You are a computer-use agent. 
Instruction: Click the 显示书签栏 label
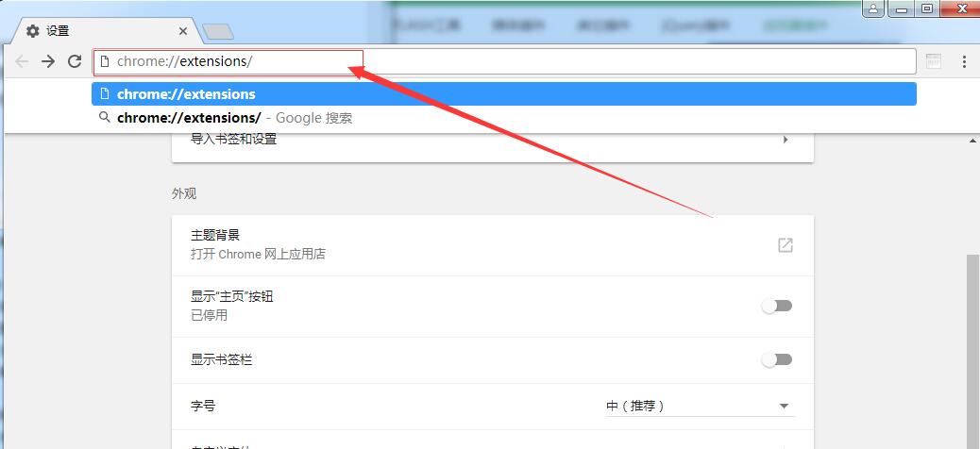point(221,360)
